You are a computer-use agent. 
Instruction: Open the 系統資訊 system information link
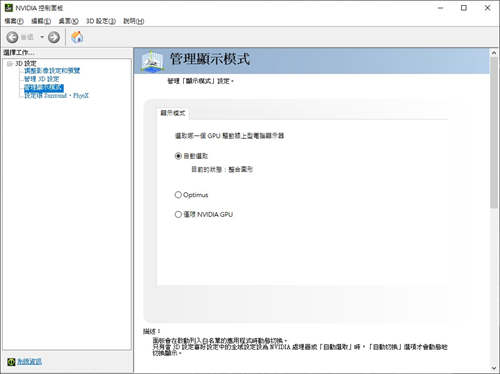click(x=29, y=361)
